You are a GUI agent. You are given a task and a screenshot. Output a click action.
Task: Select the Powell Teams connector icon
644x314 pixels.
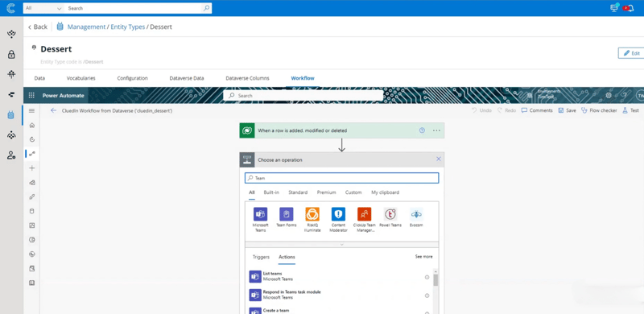[390, 214]
